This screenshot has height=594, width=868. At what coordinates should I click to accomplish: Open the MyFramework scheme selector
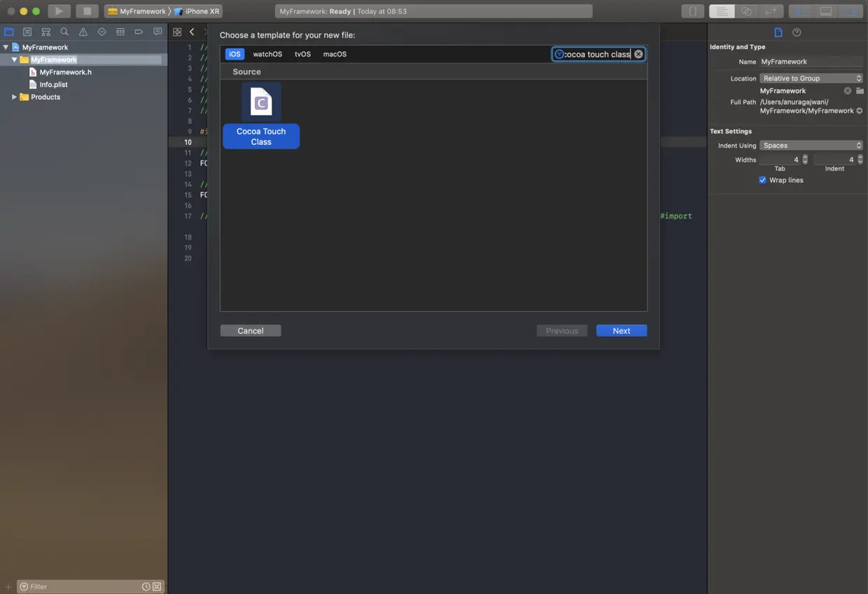coord(136,11)
